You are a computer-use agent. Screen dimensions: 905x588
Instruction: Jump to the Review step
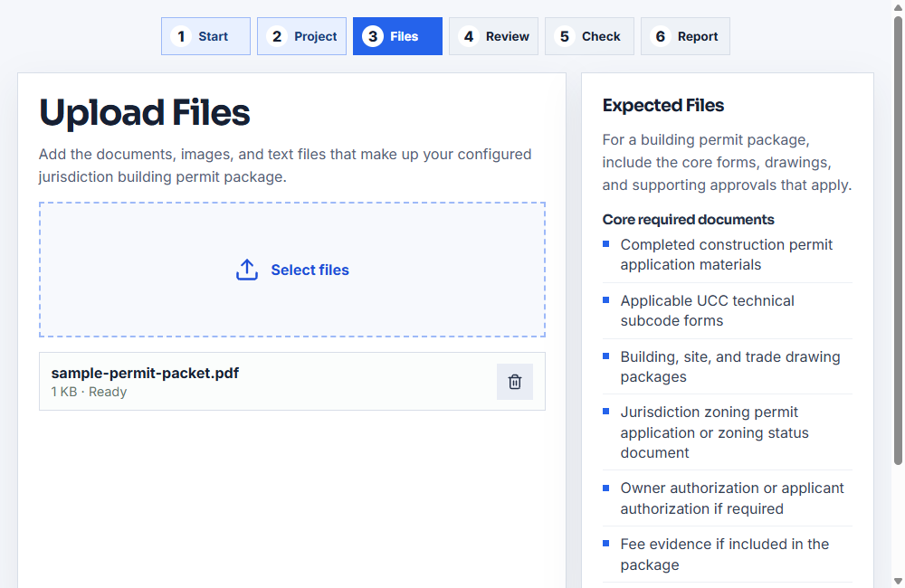pyautogui.click(x=493, y=36)
